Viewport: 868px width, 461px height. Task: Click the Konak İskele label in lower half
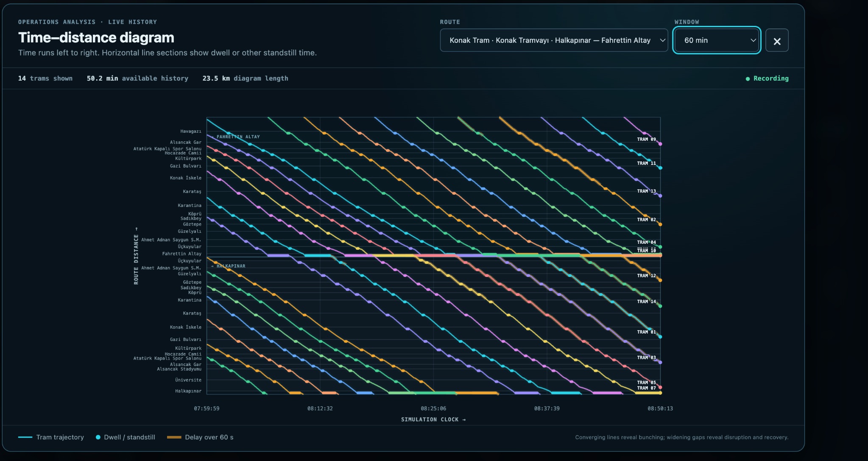186,327
